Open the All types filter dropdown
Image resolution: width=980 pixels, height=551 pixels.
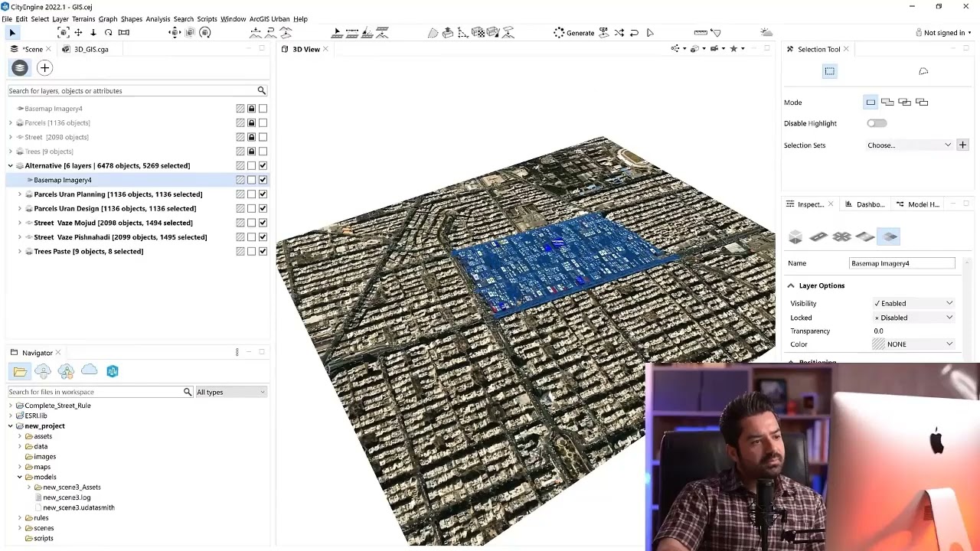[230, 392]
